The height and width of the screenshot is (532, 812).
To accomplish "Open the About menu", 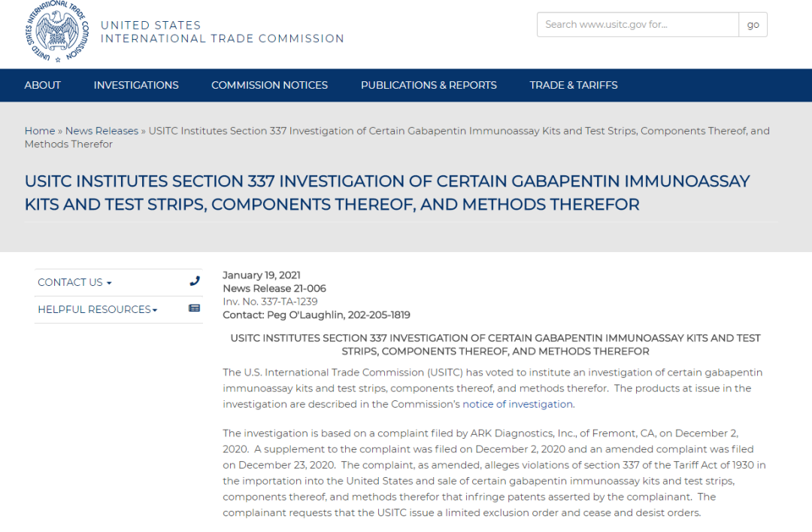I will pyautogui.click(x=43, y=85).
